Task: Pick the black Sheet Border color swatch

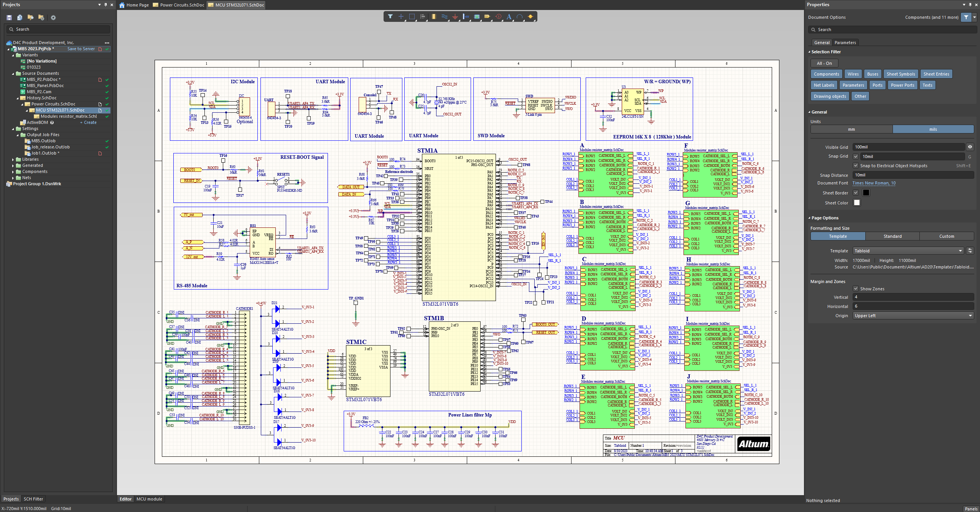Action: pos(866,193)
